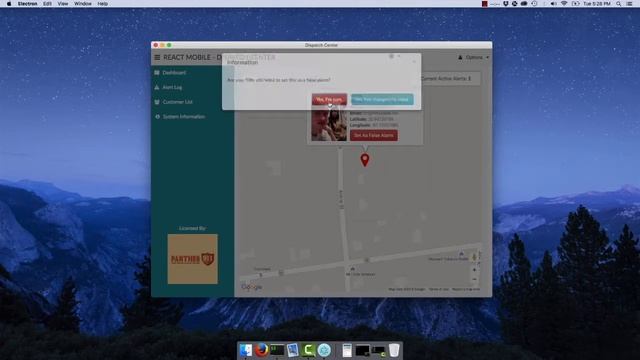Click the Street View pegman icon on map
The image size is (640, 360).
point(474,257)
